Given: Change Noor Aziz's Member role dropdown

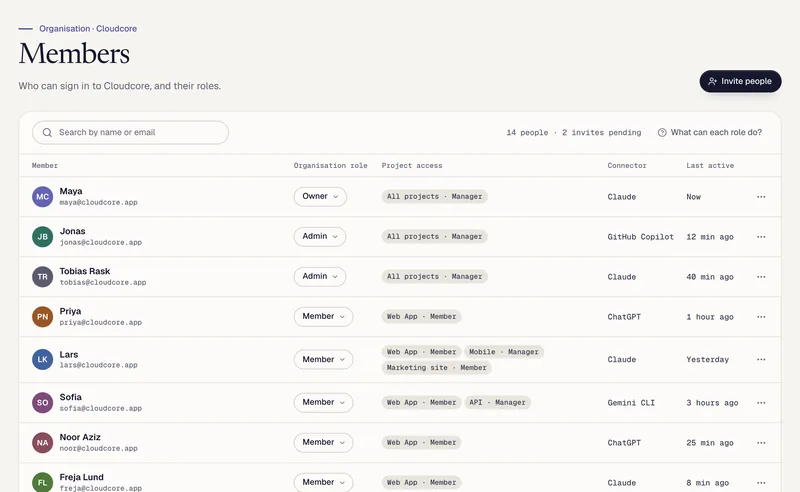Looking at the screenshot, I should 323,442.
